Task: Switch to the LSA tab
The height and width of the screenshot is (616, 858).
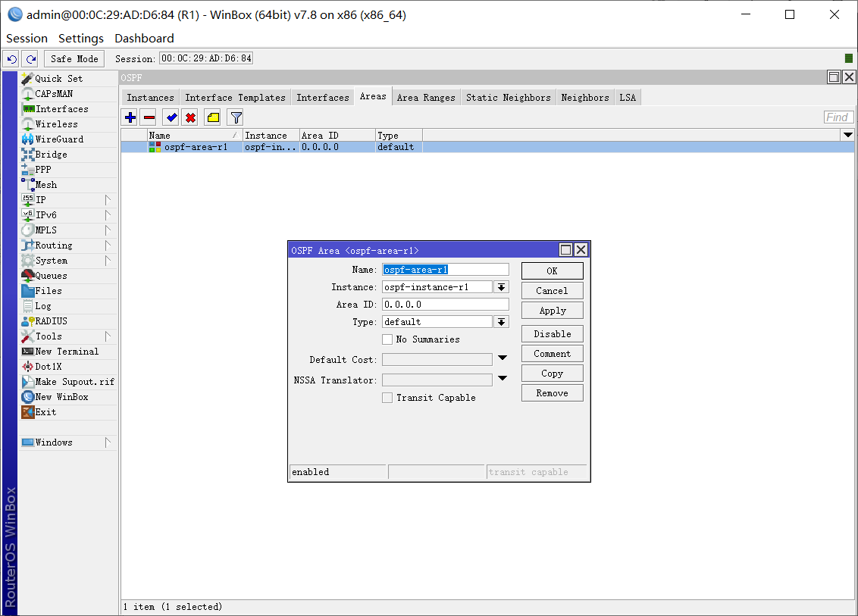Action: point(628,98)
